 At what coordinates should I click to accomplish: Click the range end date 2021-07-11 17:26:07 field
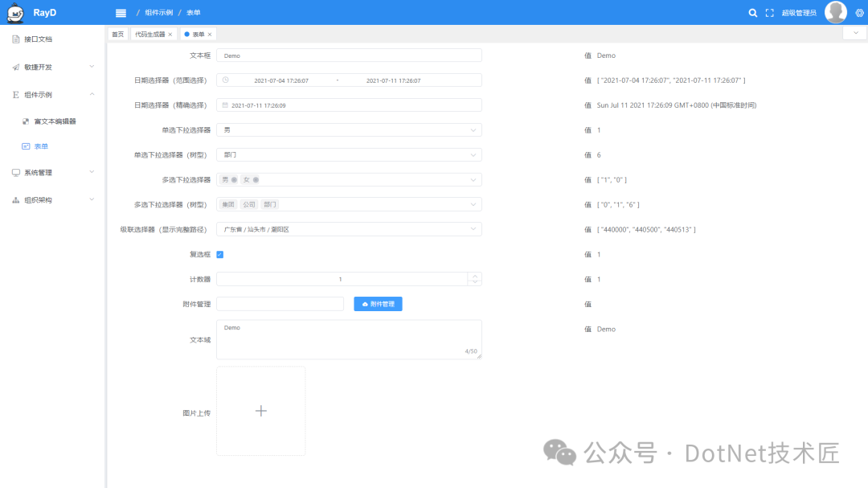coord(394,80)
